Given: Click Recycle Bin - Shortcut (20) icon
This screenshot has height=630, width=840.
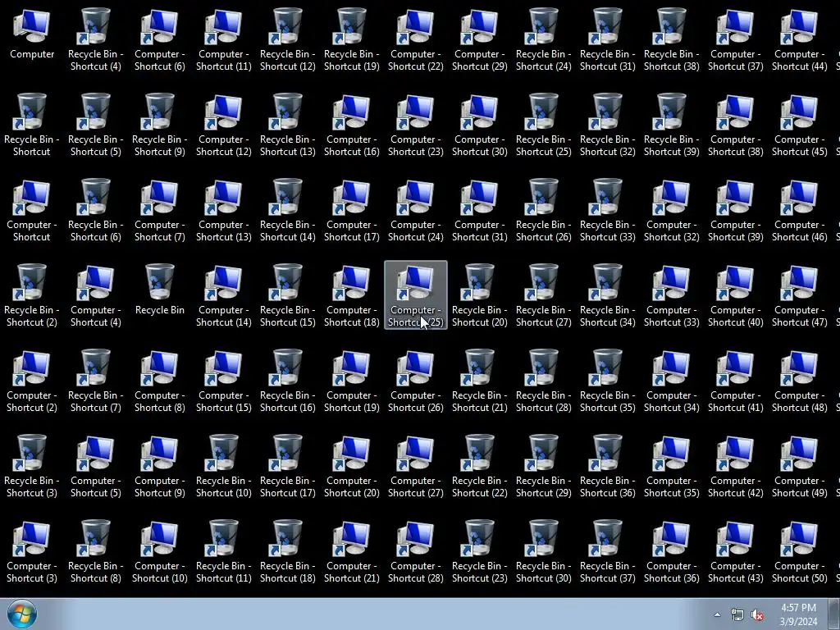Looking at the screenshot, I should tap(479, 295).
